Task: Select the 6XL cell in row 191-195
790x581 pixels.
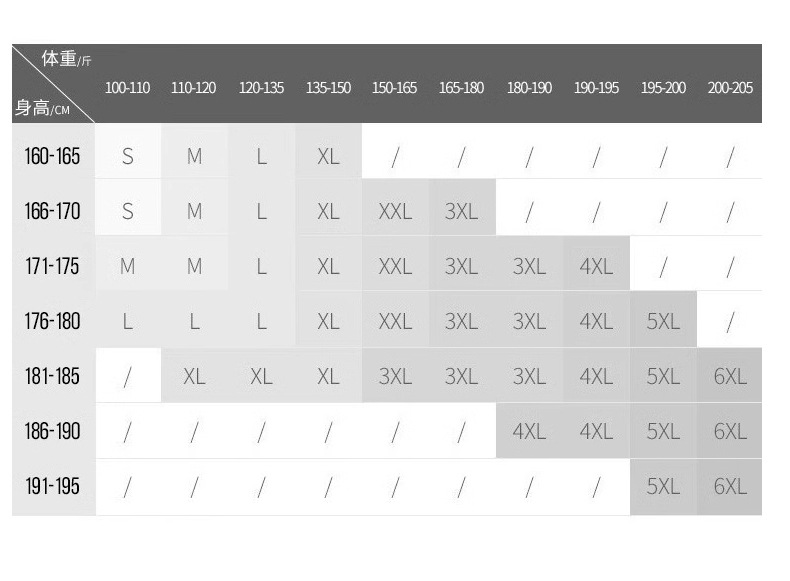Action: [x=730, y=487]
